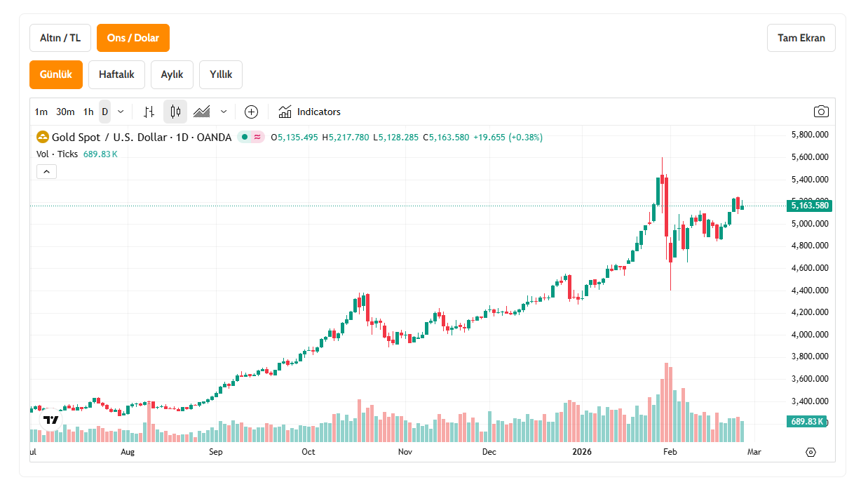Collapse the indicator legend chevron
Viewport: 868px width, 487px height.
(46, 171)
